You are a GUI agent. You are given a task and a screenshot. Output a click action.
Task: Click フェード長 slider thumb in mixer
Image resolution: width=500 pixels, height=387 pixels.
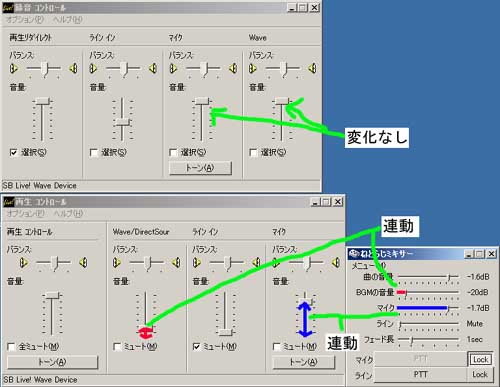pos(412,339)
